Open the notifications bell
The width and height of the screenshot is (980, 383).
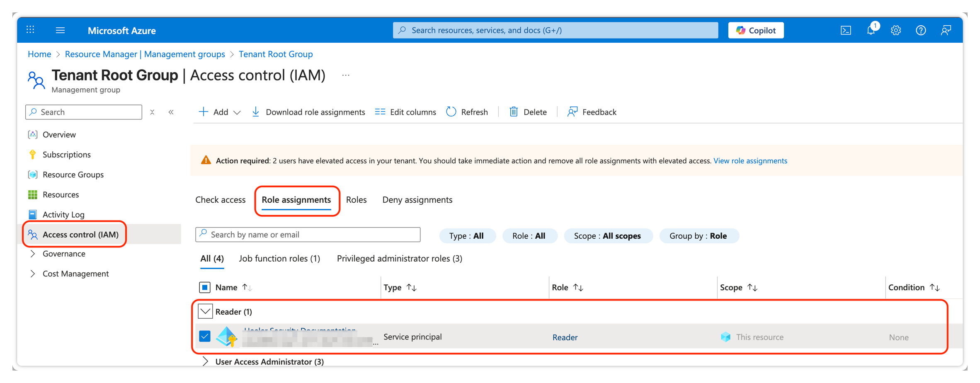(x=871, y=30)
